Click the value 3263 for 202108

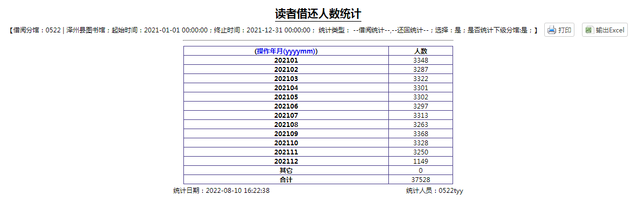tap(421, 125)
